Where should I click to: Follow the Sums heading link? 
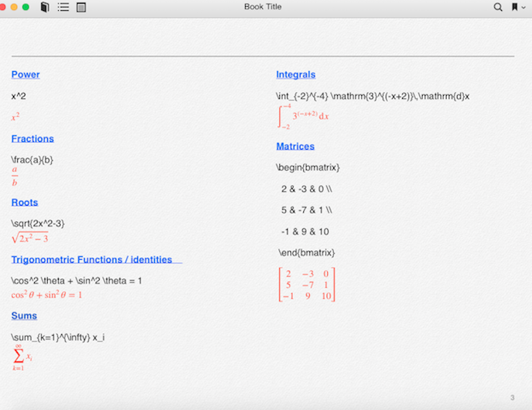click(24, 316)
